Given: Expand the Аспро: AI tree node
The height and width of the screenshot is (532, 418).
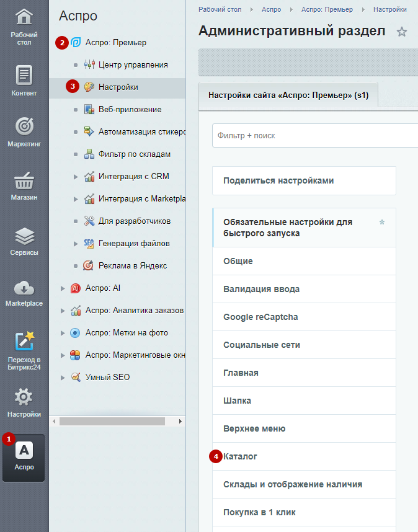Looking at the screenshot, I should pyautogui.click(x=63, y=288).
